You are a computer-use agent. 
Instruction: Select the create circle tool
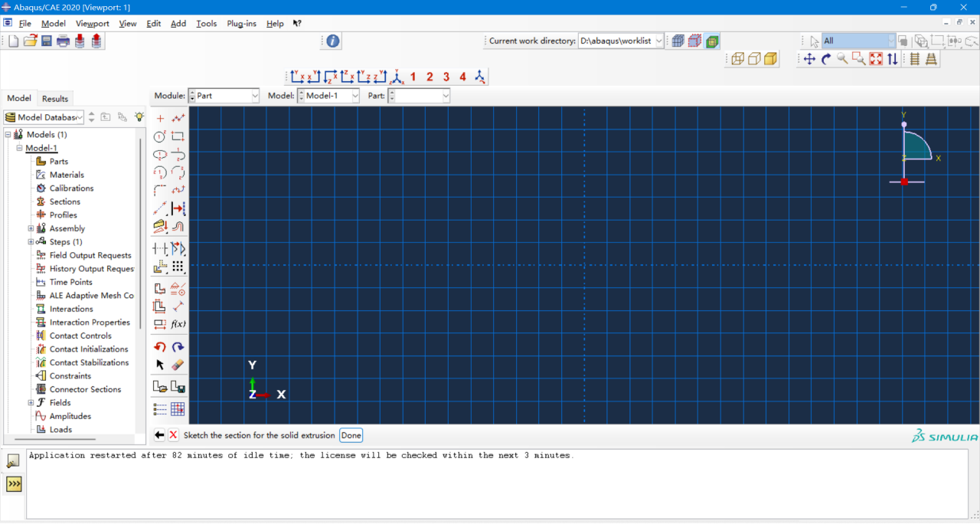tap(160, 136)
